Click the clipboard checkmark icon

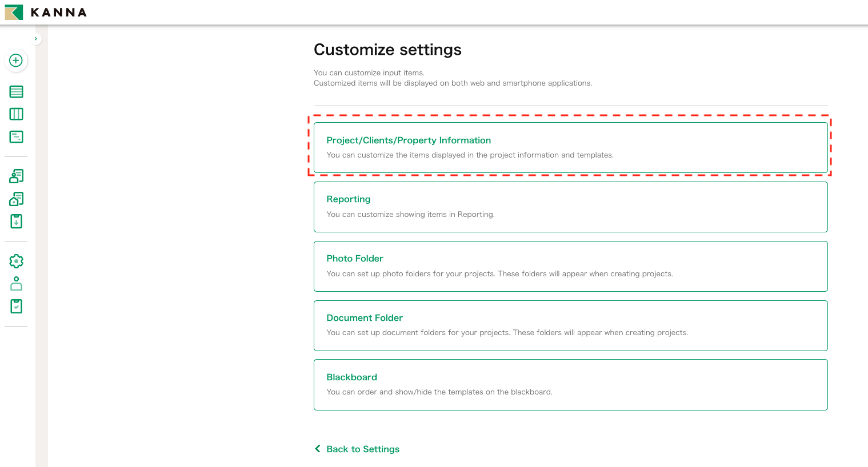pyautogui.click(x=17, y=307)
